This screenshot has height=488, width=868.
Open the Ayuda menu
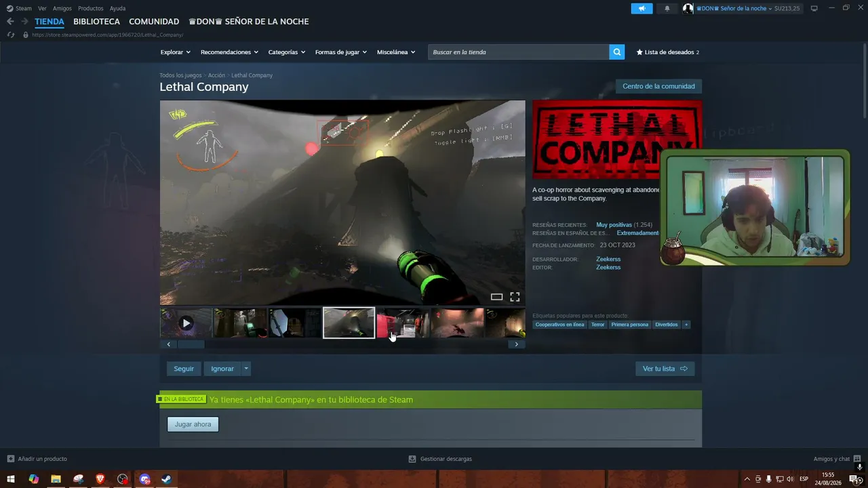coord(117,8)
